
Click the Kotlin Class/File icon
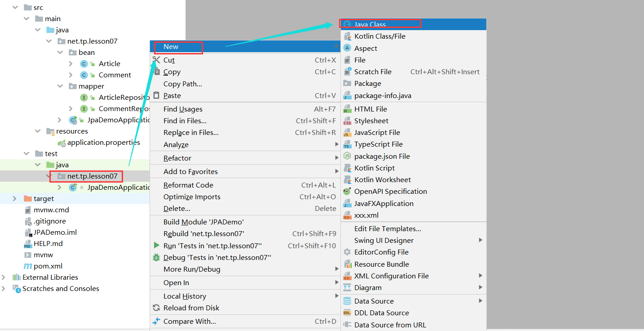click(347, 36)
